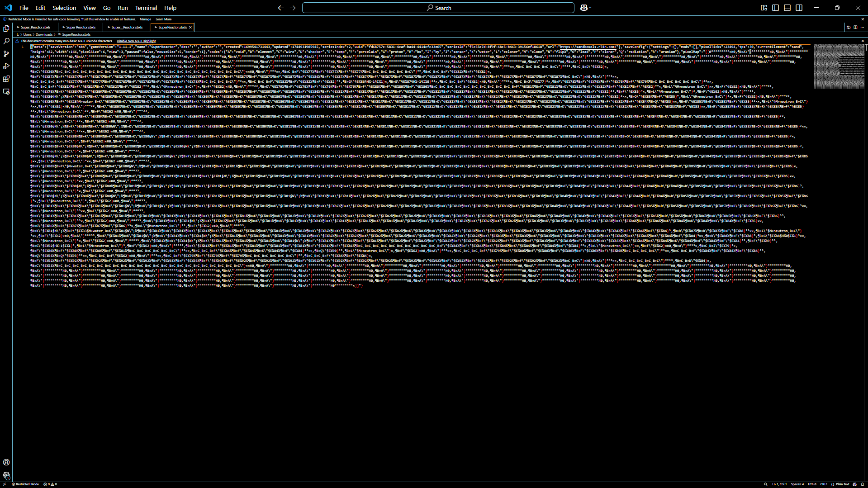Select the L: drive breadcrumb
The height and width of the screenshot is (488, 868).
pyautogui.click(x=18, y=35)
